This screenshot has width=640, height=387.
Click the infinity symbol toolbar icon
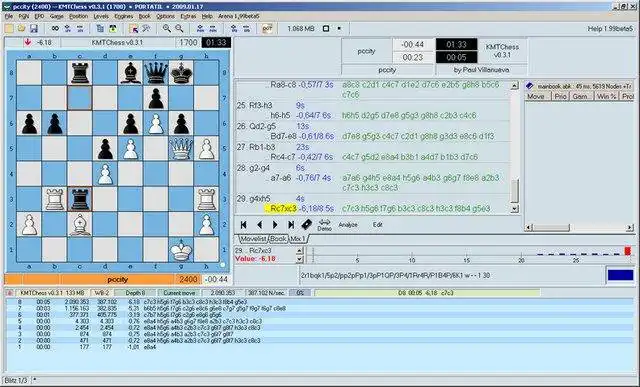[55, 29]
